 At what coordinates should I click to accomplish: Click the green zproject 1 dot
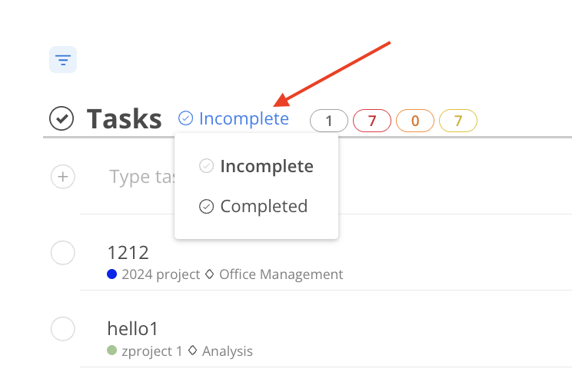coord(112,351)
